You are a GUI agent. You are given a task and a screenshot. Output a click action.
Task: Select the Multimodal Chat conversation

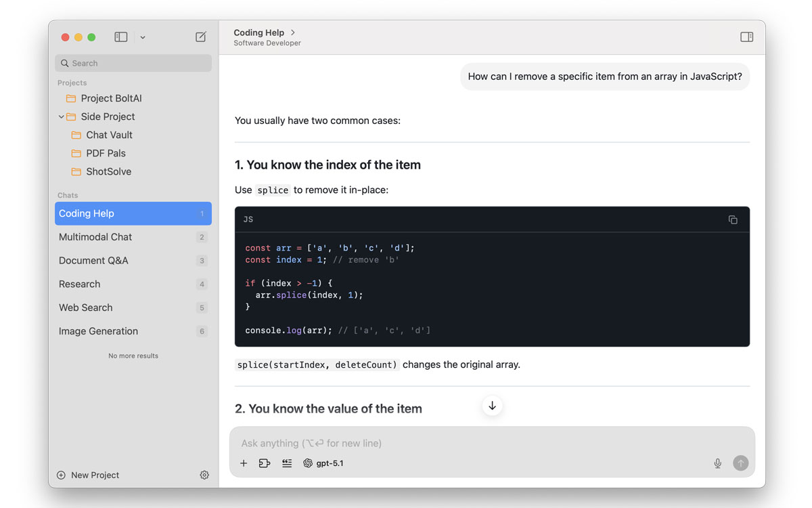coord(95,237)
